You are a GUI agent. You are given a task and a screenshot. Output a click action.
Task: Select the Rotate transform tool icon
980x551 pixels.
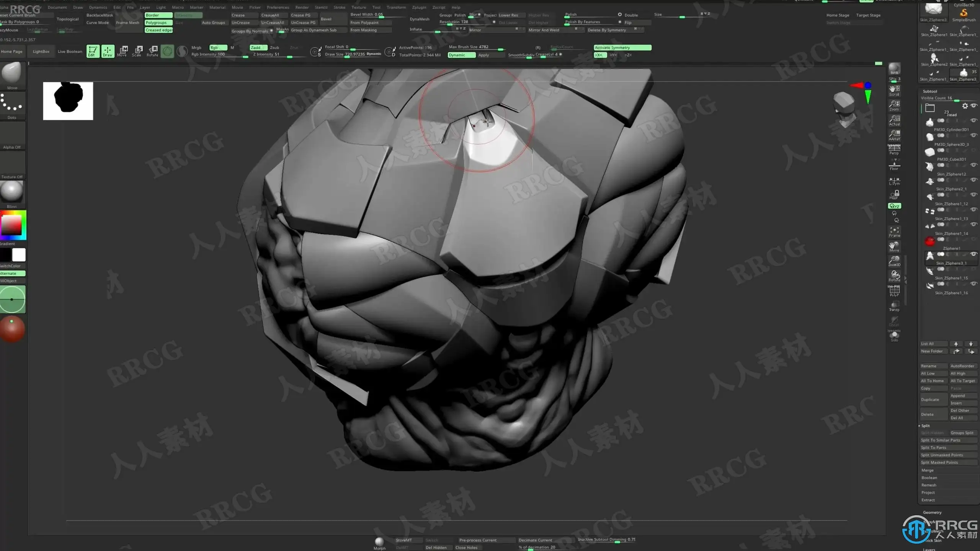click(x=152, y=51)
